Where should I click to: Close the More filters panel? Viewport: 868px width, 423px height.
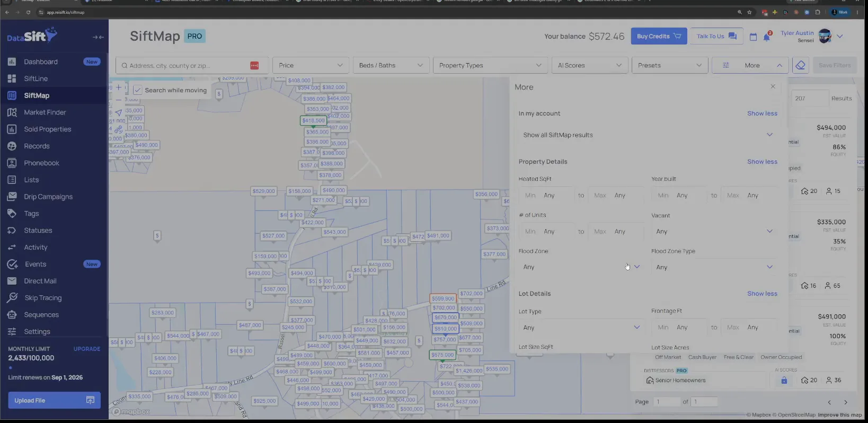coord(773,86)
